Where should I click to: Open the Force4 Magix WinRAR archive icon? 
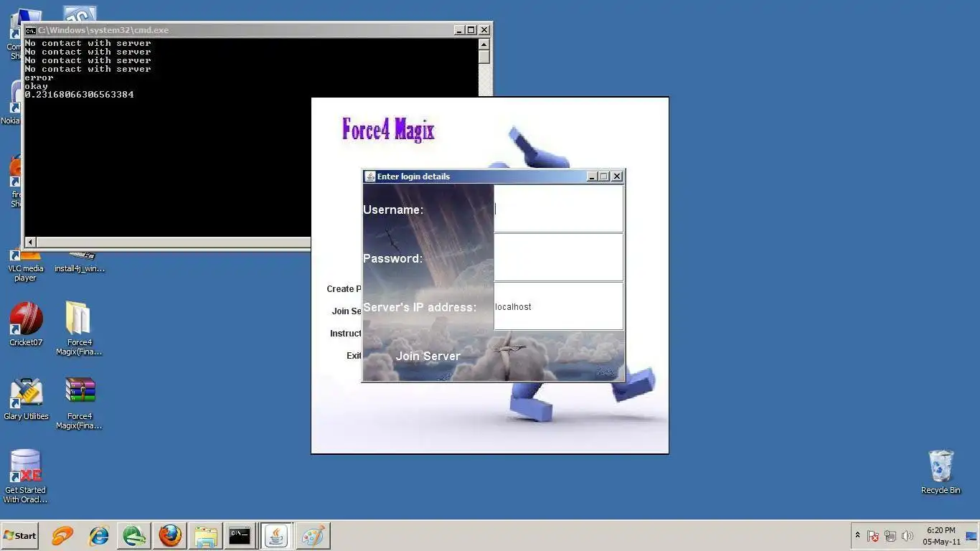[79, 403]
